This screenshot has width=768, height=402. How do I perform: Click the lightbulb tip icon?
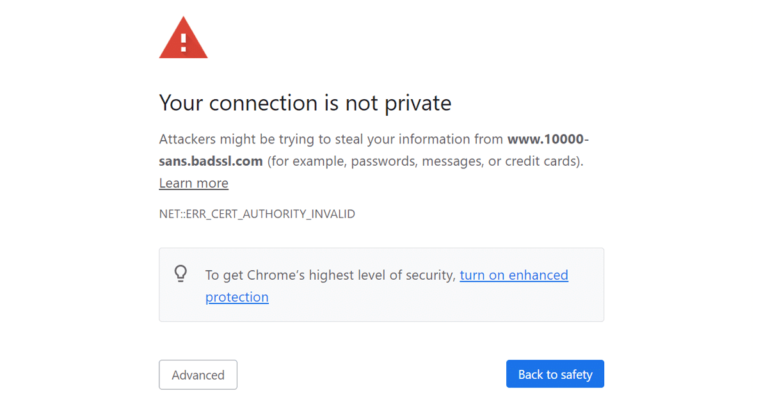click(x=181, y=273)
